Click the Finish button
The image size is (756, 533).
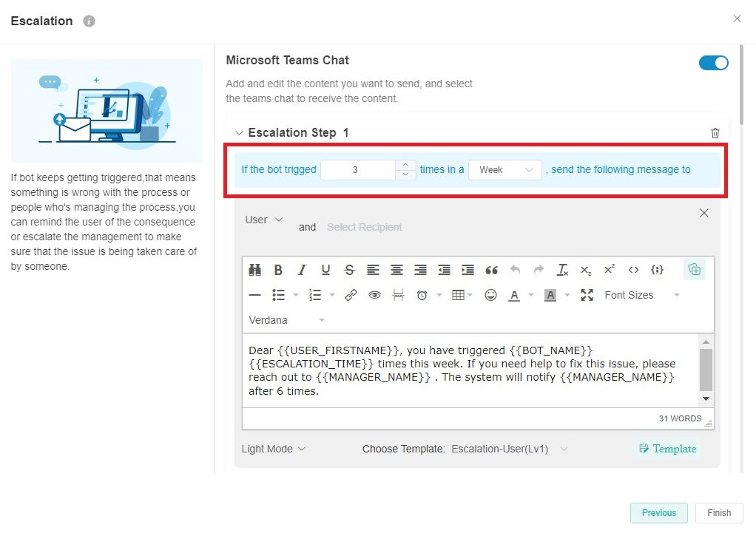pos(718,513)
